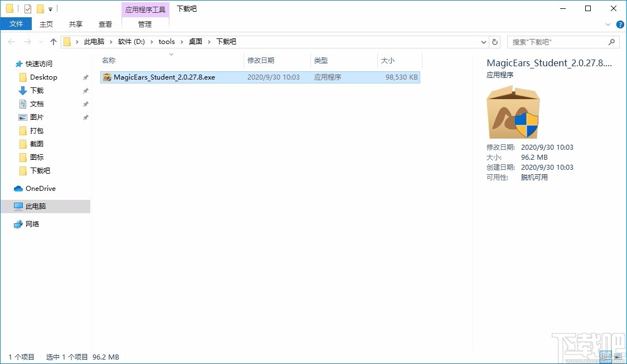The width and height of the screenshot is (627, 364).
Task: Expand the ribbon with the chevron
Action: click(608, 24)
